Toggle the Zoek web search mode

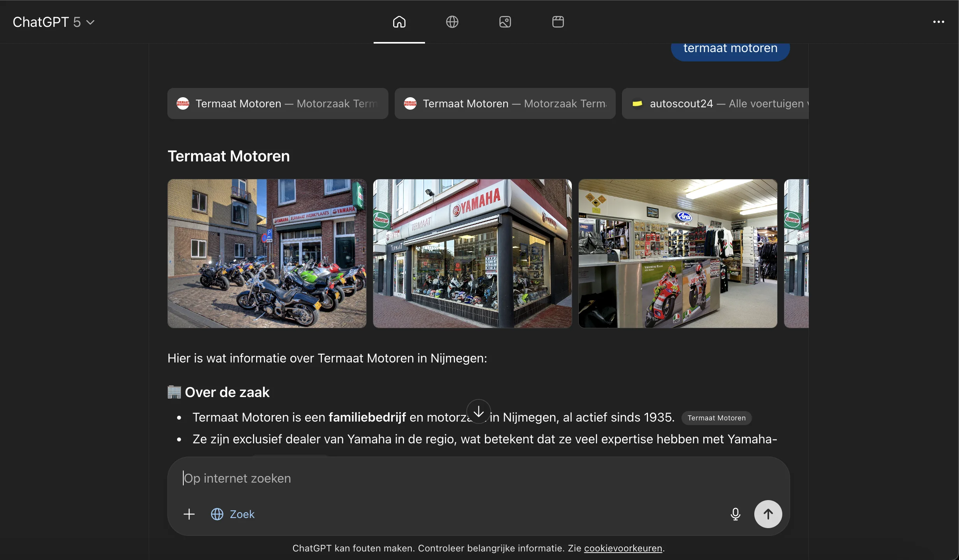click(x=233, y=514)
